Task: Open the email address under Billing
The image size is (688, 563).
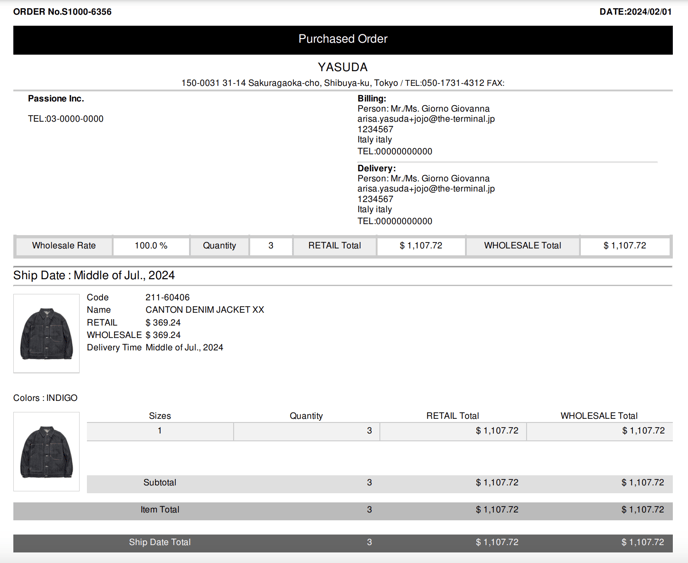Action: tap(426, 119)
